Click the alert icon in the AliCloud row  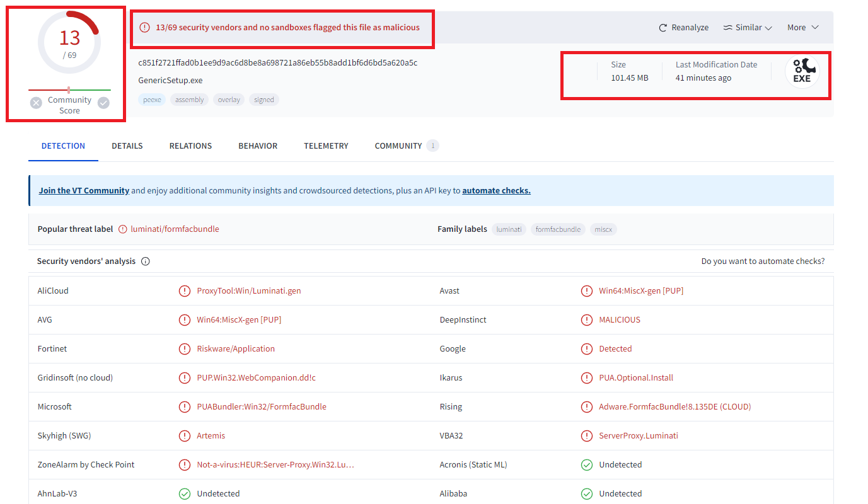coord(185,291)
